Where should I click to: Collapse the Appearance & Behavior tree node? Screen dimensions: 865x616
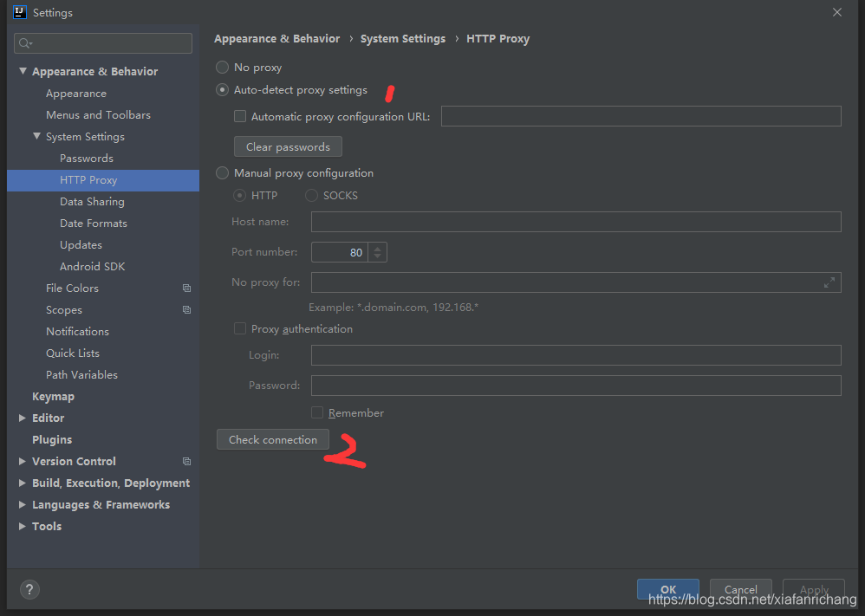pyautogui.click(x=23, y=71)
